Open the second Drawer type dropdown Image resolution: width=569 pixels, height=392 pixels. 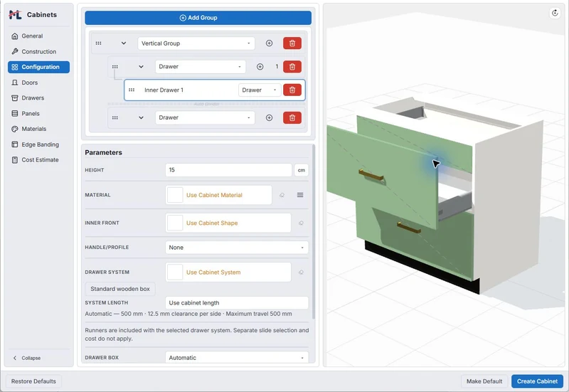pos(205,117)
